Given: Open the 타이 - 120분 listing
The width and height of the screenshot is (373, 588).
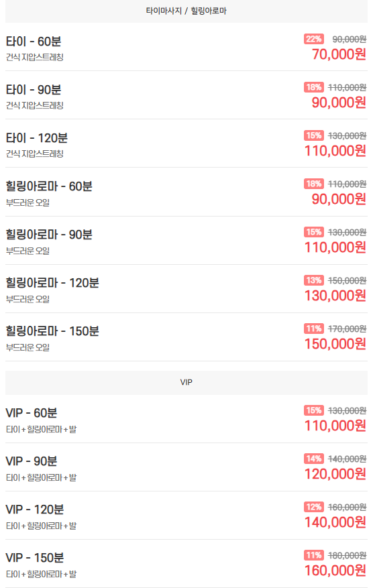Looking at the screenshot, I should (186, 143).
